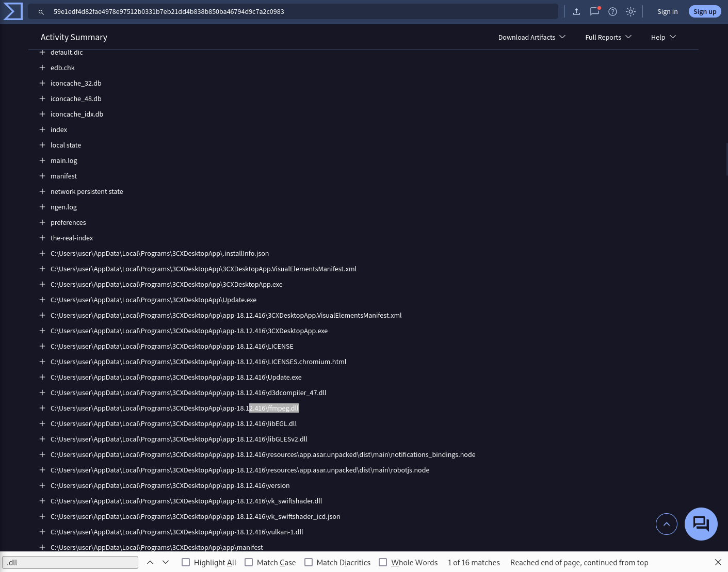
Task: Select the 3CXDesktopApp\Update.exe path text
Action: tap(153, 300)
